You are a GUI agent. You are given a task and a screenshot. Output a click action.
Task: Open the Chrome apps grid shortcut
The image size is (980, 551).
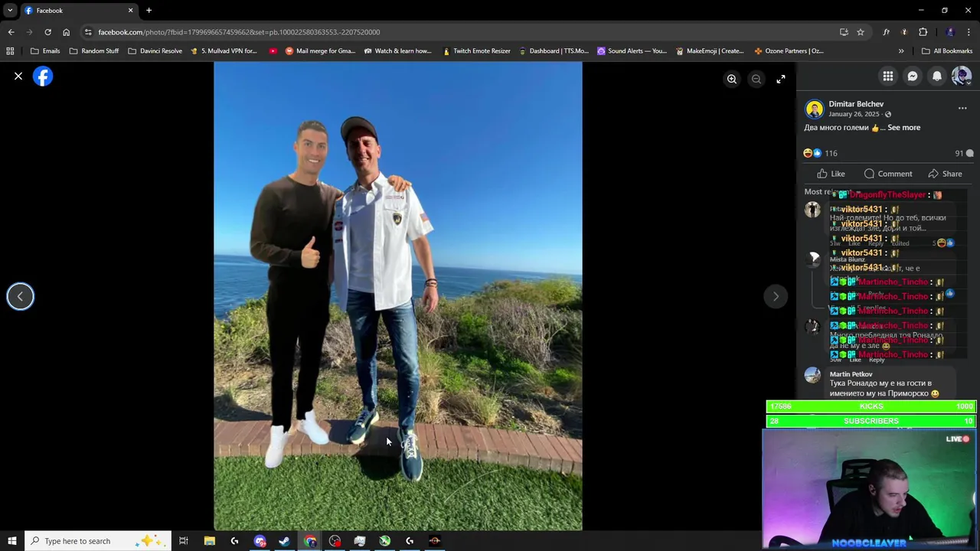pos(10,51)
